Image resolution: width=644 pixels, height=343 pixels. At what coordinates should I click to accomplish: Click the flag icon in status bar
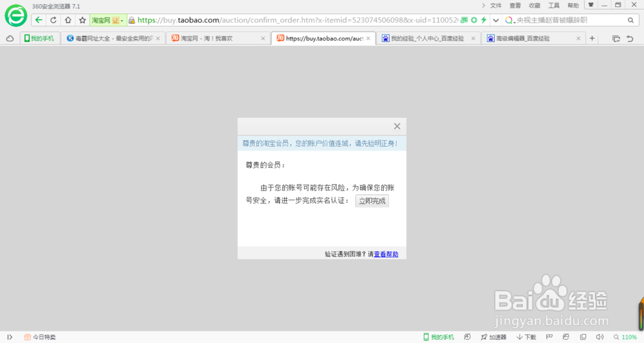click(549, 337)
